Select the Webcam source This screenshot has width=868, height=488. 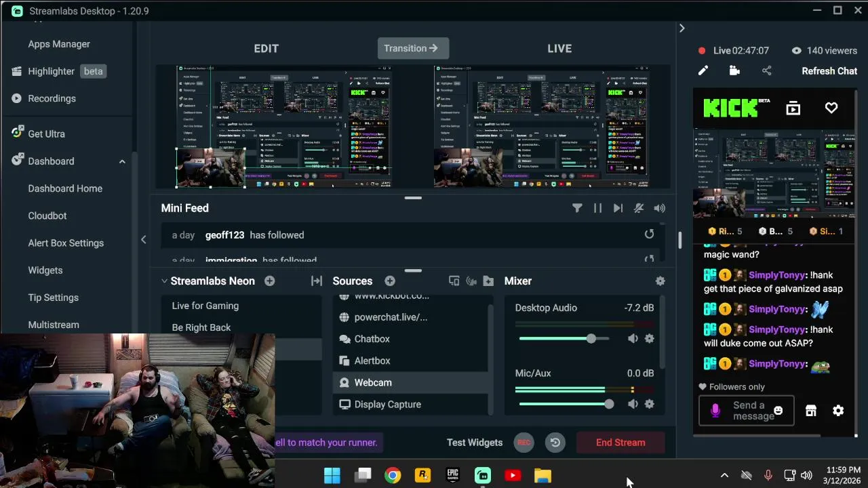tap(410, 382)
